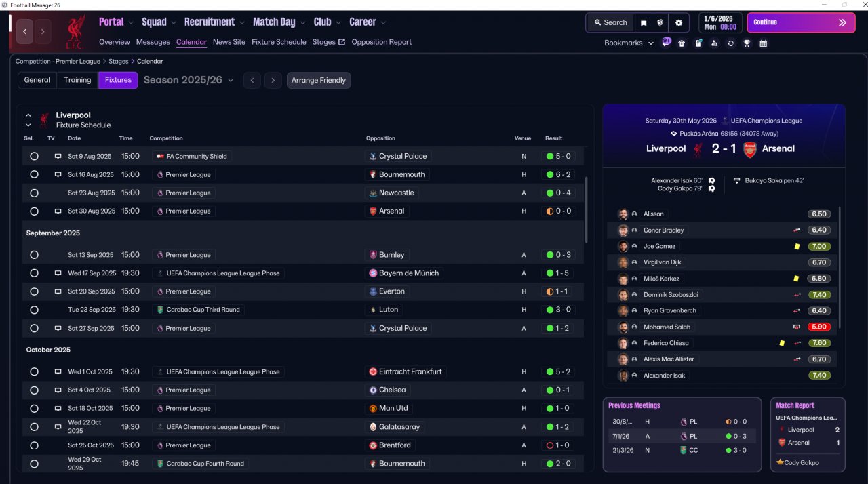Open the Recruitment dropdown menu
Screen dimensions: 868x484
[x=214, y=22]
